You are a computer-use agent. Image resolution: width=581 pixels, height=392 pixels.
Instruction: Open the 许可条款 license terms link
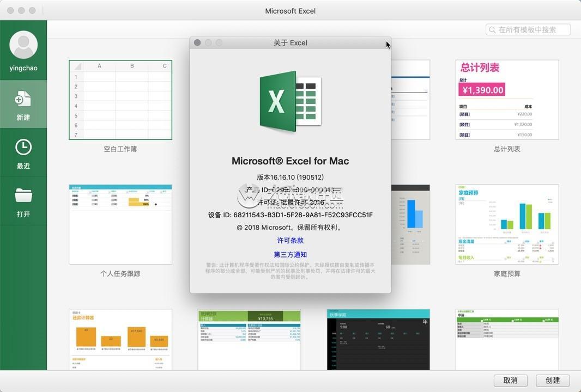(290, 241)
